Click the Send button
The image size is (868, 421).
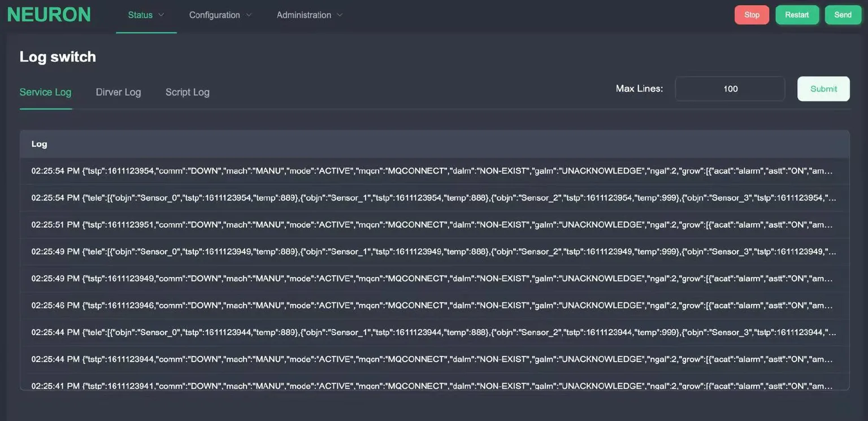click(843, 15)
